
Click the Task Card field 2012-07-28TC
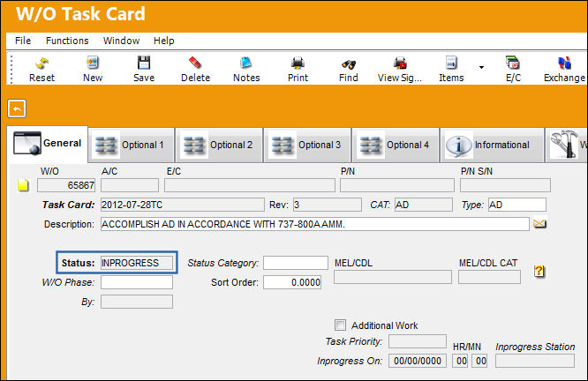click(183, 205)
